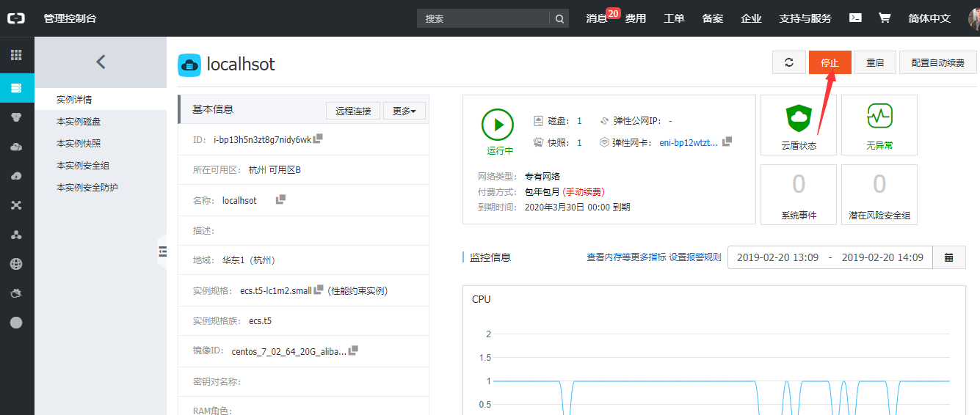Viewport: 980px width, 415px height.
Task: Open the 企业 menu
Action: 751,18
